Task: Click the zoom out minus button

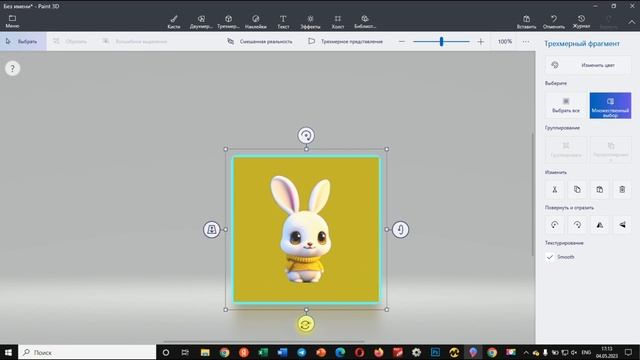Action: coord(402,41)
